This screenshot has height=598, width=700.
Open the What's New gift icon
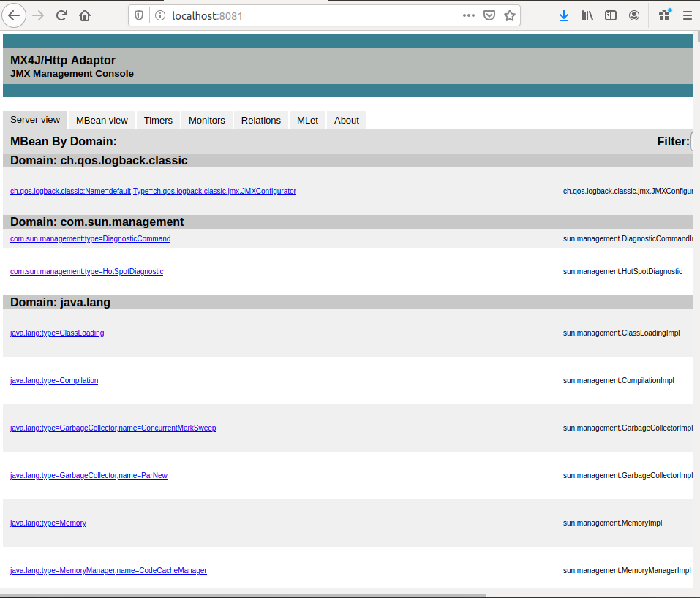pos(664,15)
